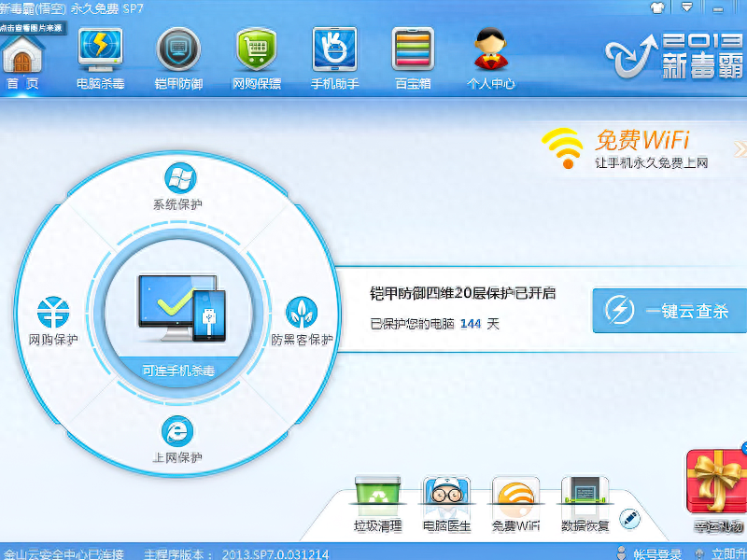Toggle the 系统保护 system protection module

(x=177, y=185)
